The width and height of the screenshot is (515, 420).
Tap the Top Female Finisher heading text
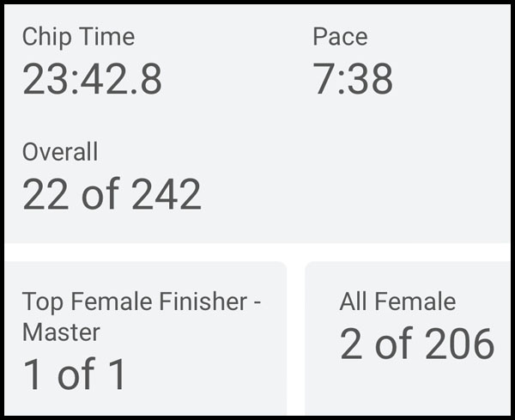point(142,301)
